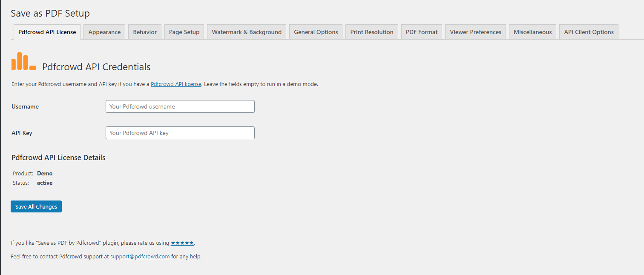Viewport: 644px width, 275px height.
Task: Follow the Pdfcrowd API license link
Action: click(x=176, y=84)
